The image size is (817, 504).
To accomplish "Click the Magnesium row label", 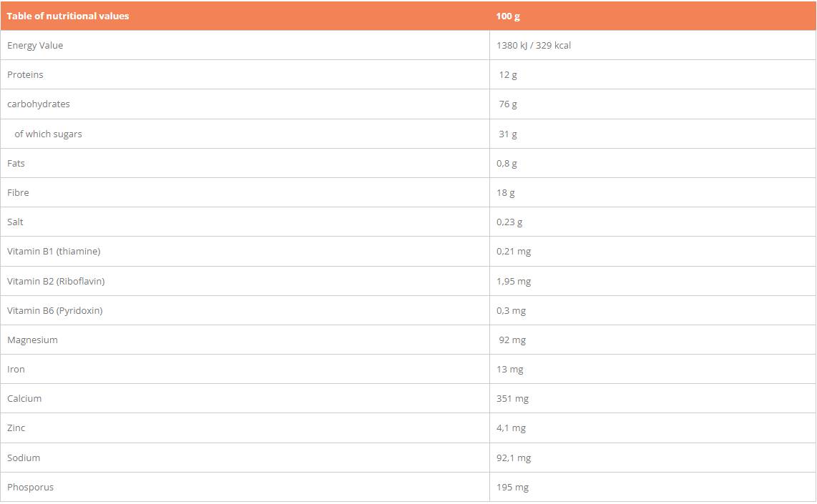I will click(32, 340).
